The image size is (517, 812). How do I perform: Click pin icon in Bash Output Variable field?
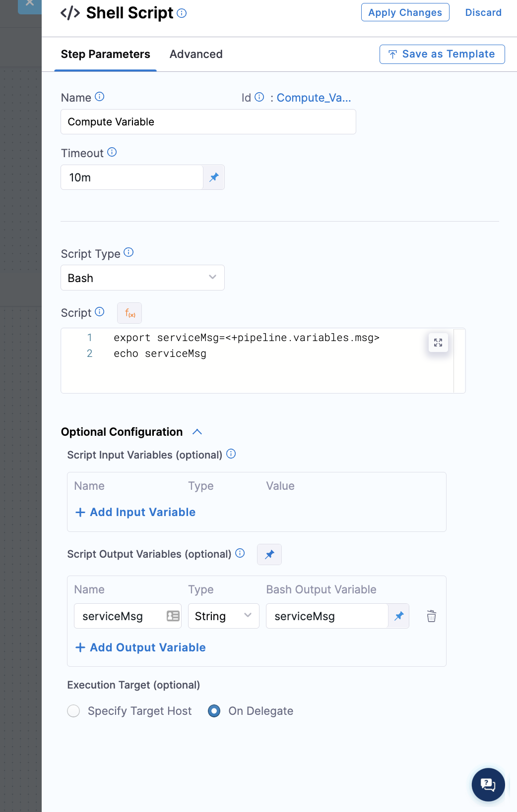(x=399, y=616)
